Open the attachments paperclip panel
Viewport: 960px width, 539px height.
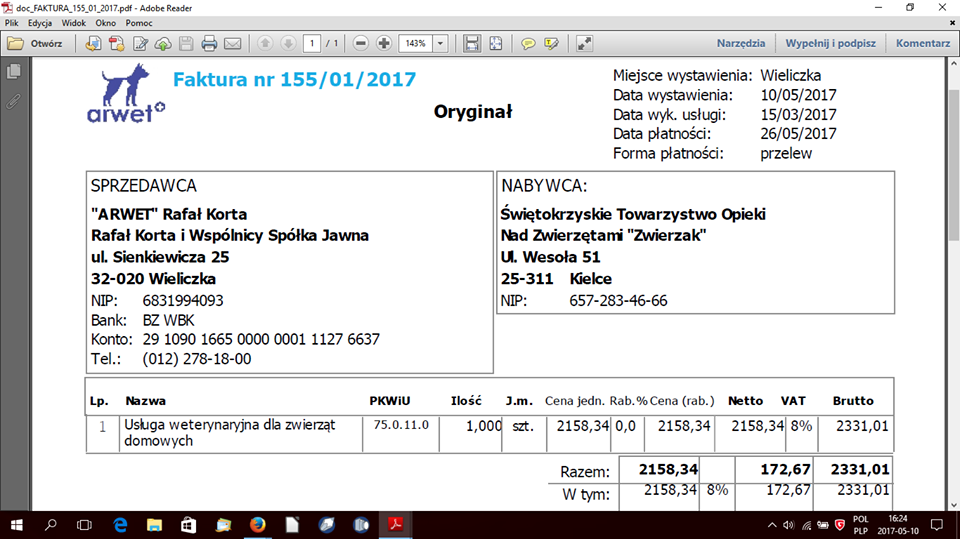pos(13,101)
